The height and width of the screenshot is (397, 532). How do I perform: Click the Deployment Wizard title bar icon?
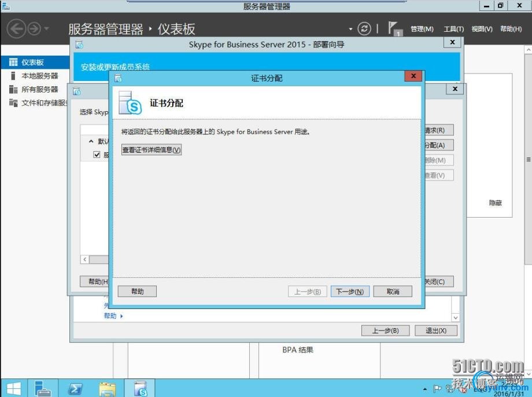coord(79,45)
